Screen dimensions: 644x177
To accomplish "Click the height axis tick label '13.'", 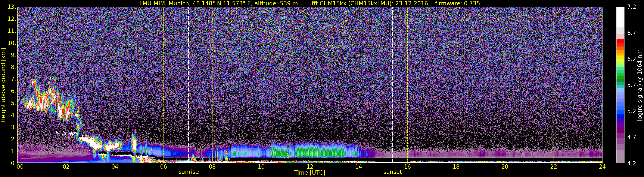I will (12, 7).
